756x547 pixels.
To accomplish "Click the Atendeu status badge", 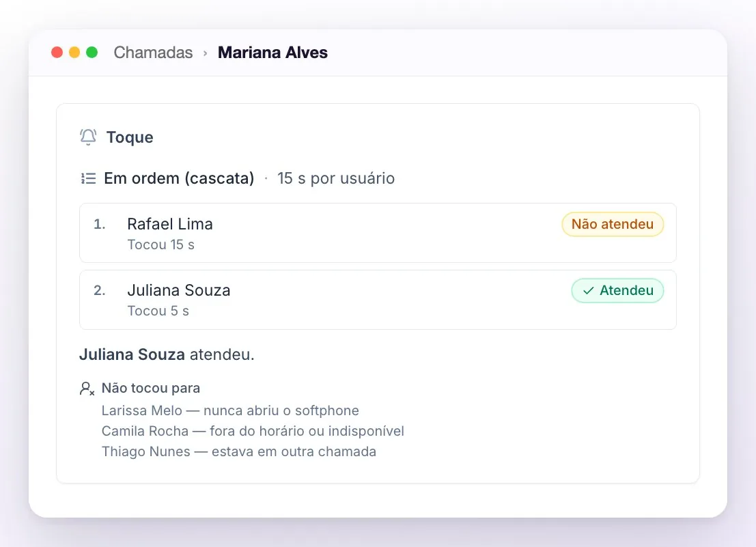I will coord(617,291).
